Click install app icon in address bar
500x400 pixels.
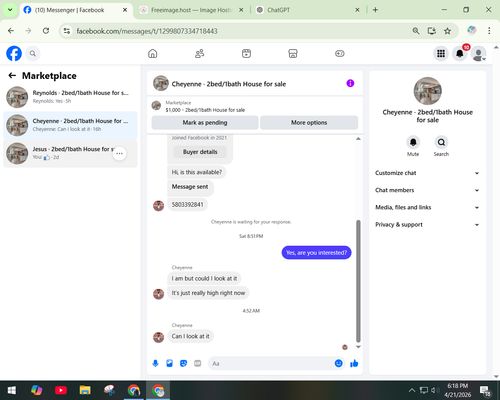tap(432, 31)
